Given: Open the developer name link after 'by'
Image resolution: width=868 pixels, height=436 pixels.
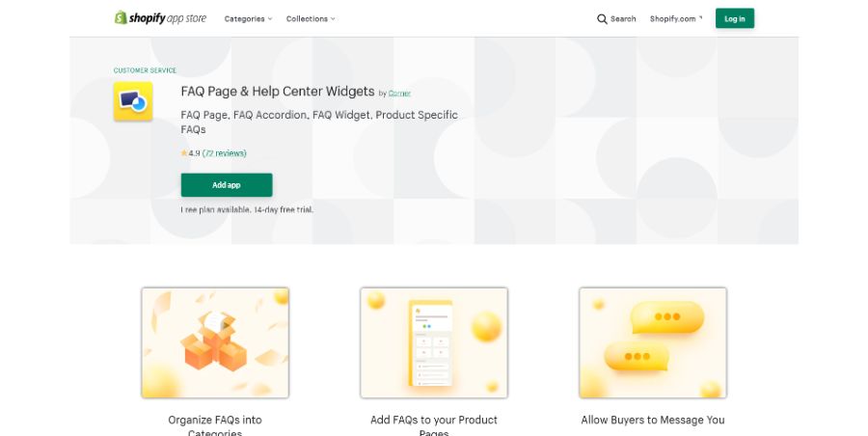Looking at the screenshot, I should coord(399,93).
